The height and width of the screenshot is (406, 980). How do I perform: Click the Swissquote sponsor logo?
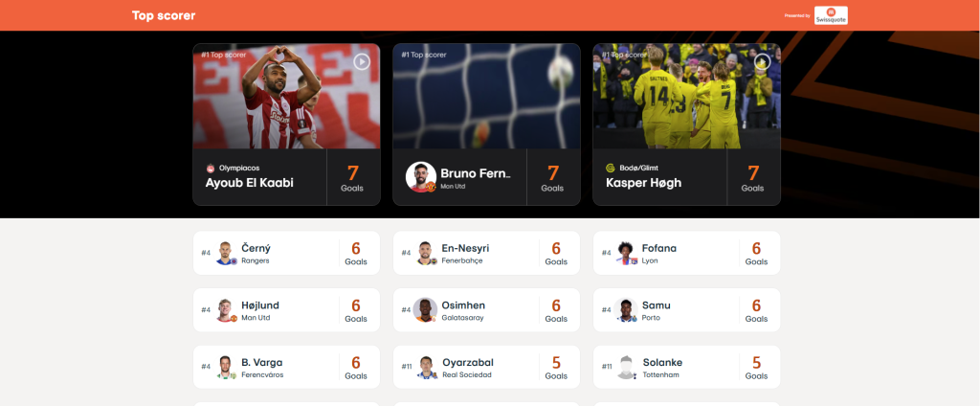pos(832,15)
